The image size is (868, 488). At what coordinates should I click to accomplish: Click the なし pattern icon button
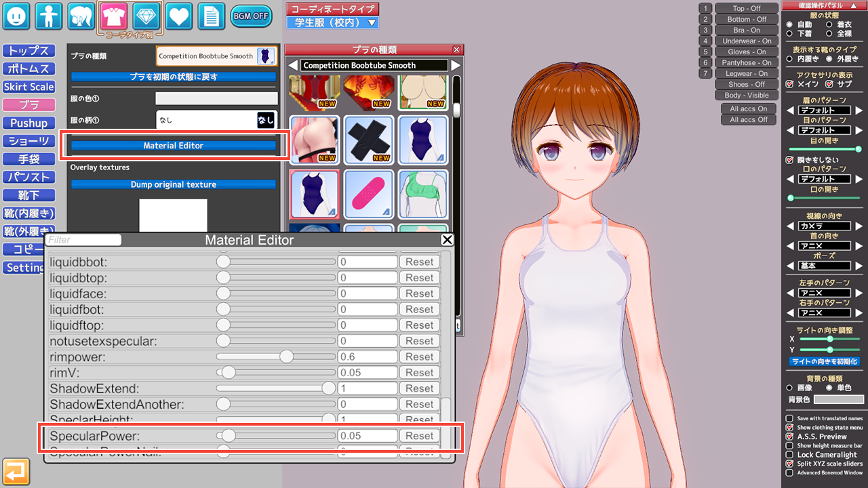(266, 120)
